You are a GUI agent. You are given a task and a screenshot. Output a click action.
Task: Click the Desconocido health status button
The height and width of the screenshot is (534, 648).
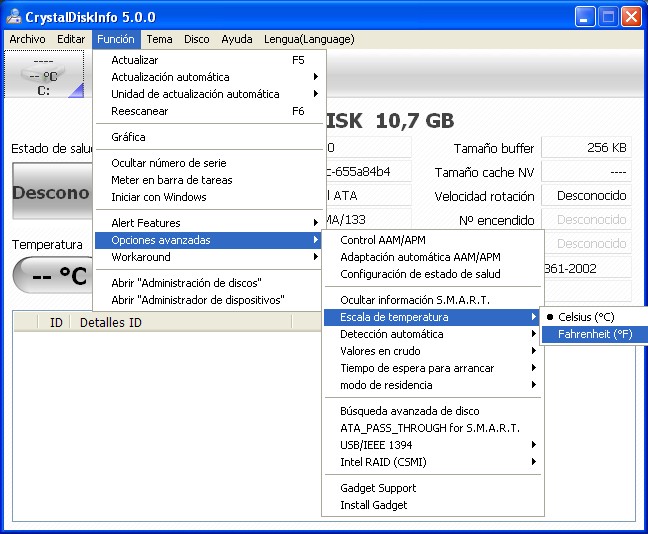pyautogui.click(x=52, y=191)
